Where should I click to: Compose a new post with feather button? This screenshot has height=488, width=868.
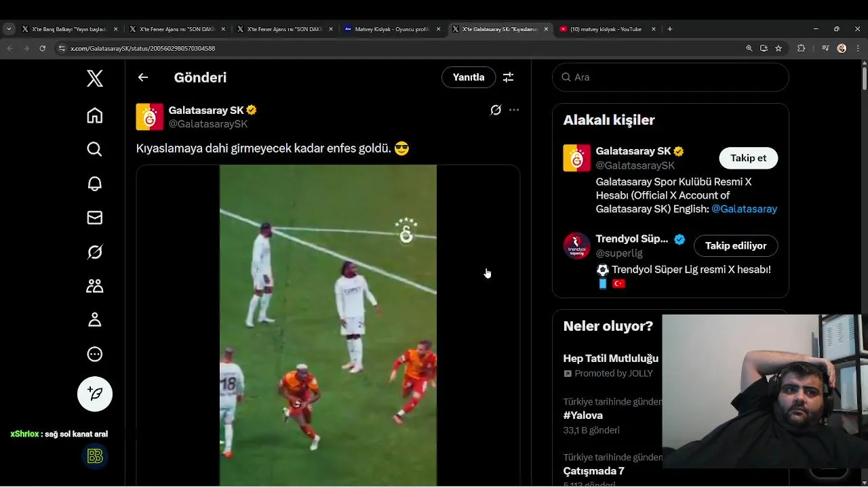pyautogui.click(x=95, y=394)
